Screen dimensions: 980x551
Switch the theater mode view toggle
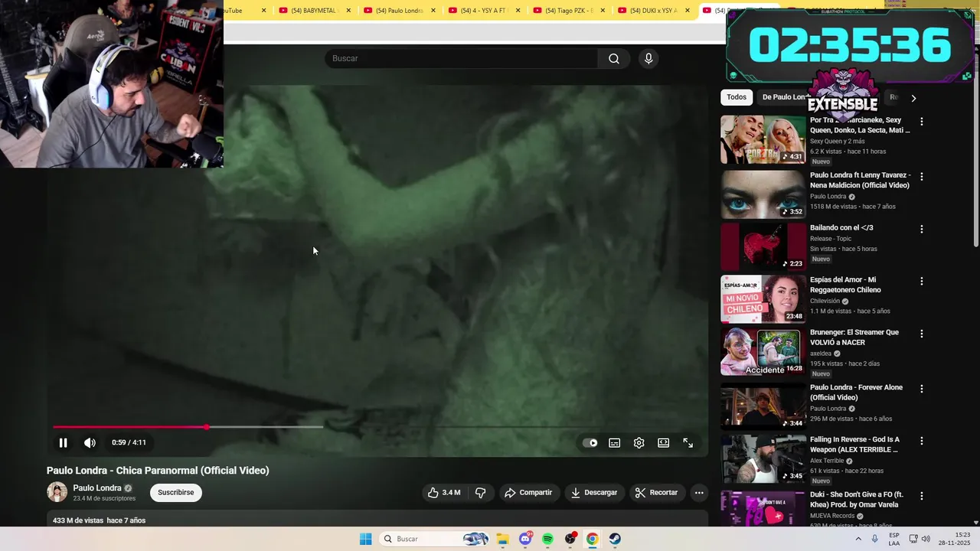[x=663, y=442]
